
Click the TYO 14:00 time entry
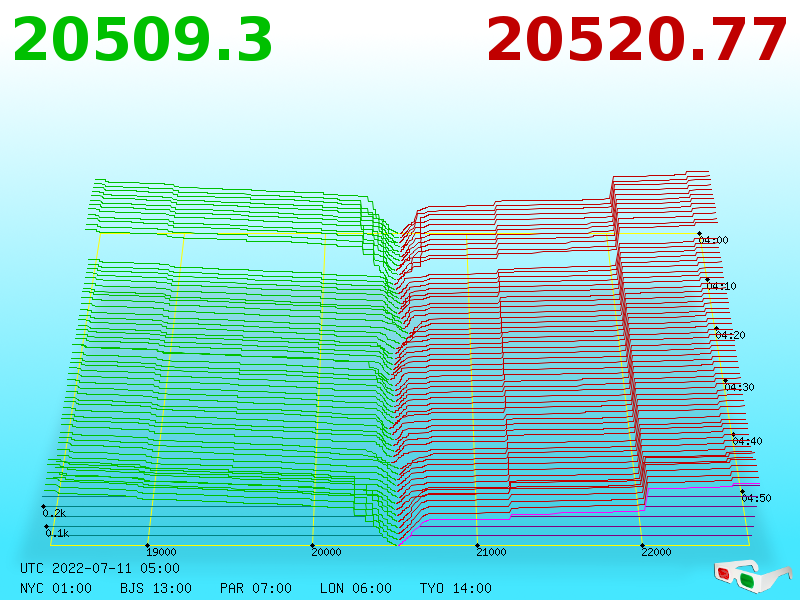pyautogui.click(x=456, y=588)
